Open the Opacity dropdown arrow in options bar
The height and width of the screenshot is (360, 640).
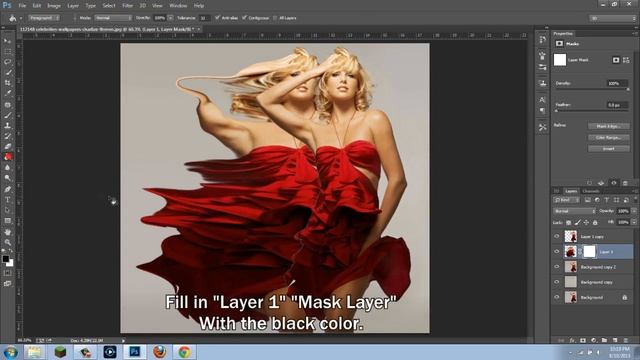point(171,18)
